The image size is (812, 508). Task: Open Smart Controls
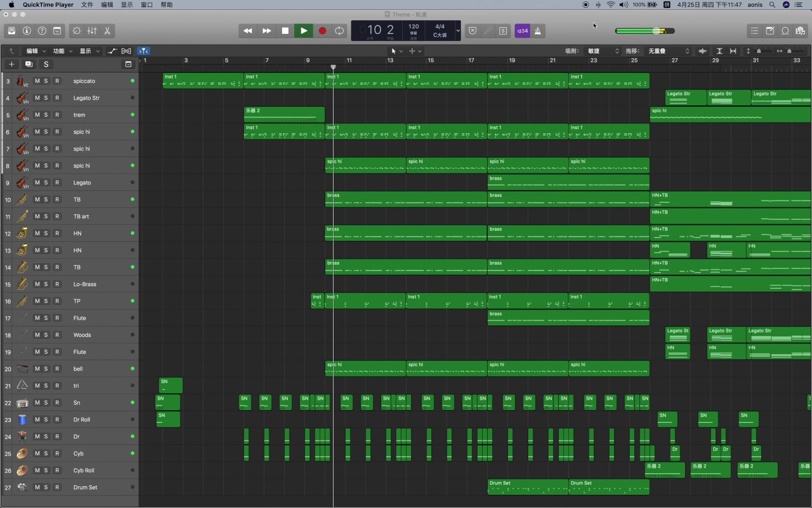pyautogui.click(x=77, y=31)
